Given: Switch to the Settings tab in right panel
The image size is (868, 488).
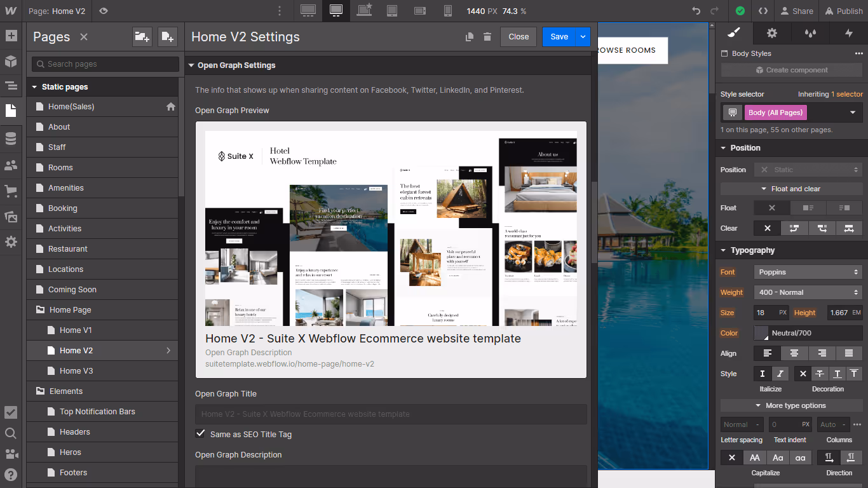Looking at the screenshot, I should tap(771, 33).
